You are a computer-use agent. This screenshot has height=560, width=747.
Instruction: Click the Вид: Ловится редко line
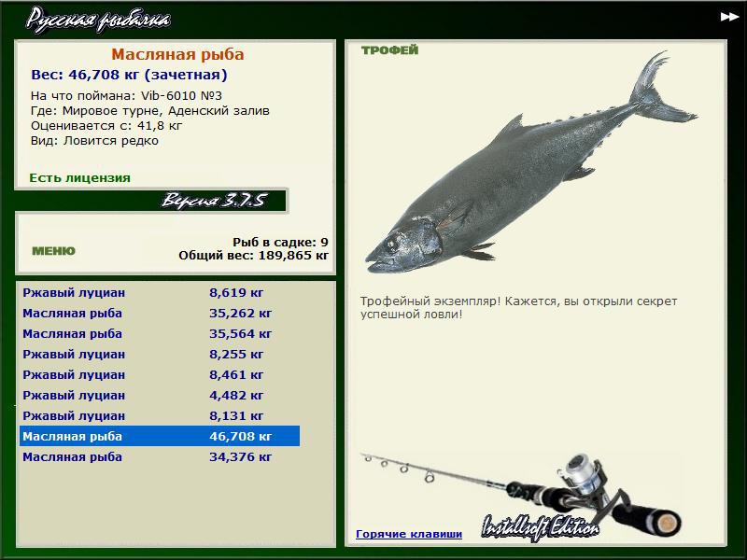click(94, 141)
